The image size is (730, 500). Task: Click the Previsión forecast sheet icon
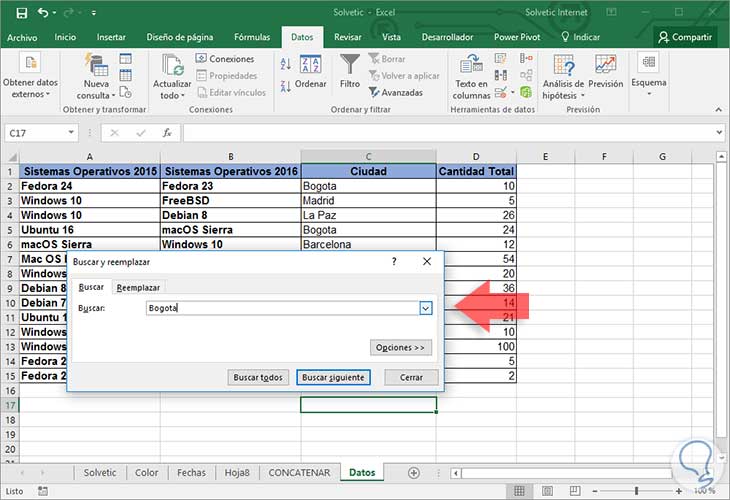[605, 65]
